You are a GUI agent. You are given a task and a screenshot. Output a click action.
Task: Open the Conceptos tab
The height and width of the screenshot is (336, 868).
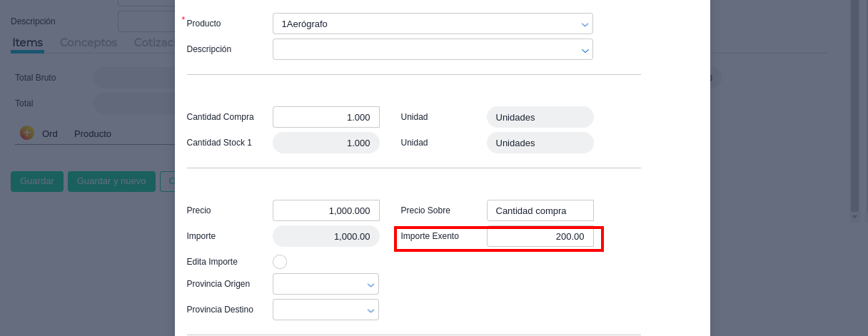coord(89,43)
